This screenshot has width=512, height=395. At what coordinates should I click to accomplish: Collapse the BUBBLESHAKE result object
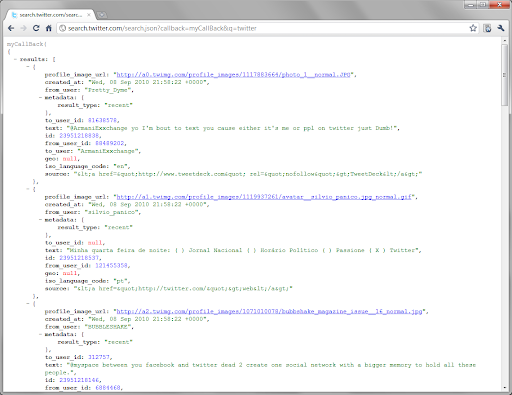click(x=28, y=304)
